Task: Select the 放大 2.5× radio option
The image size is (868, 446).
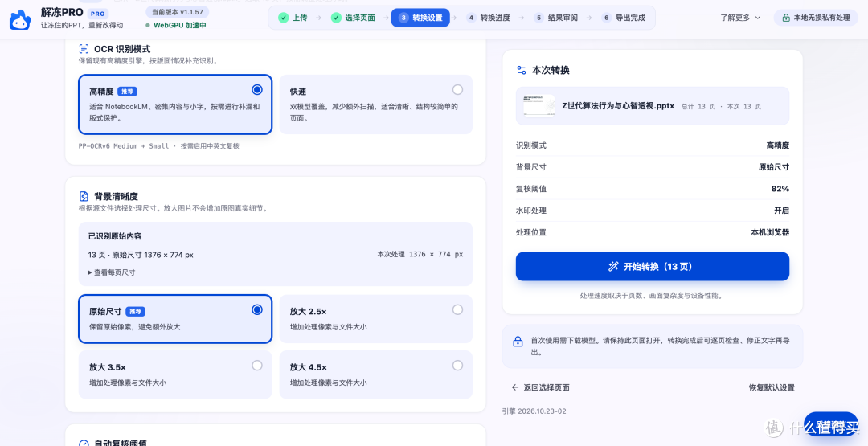Action: [x=457, y=310]
